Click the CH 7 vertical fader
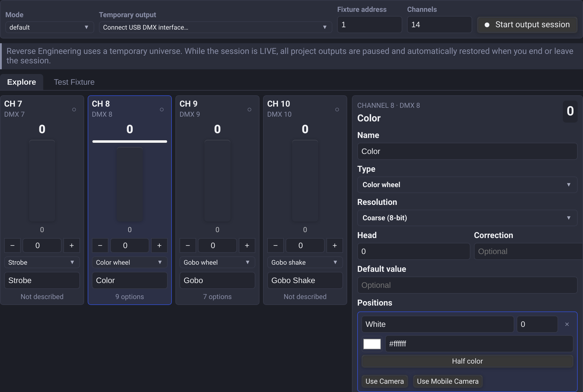The image size is (583, 392). [x=42, y=181]
